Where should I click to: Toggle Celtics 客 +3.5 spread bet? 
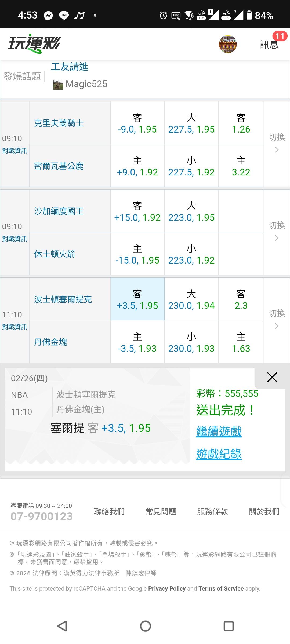coord(137,299)
